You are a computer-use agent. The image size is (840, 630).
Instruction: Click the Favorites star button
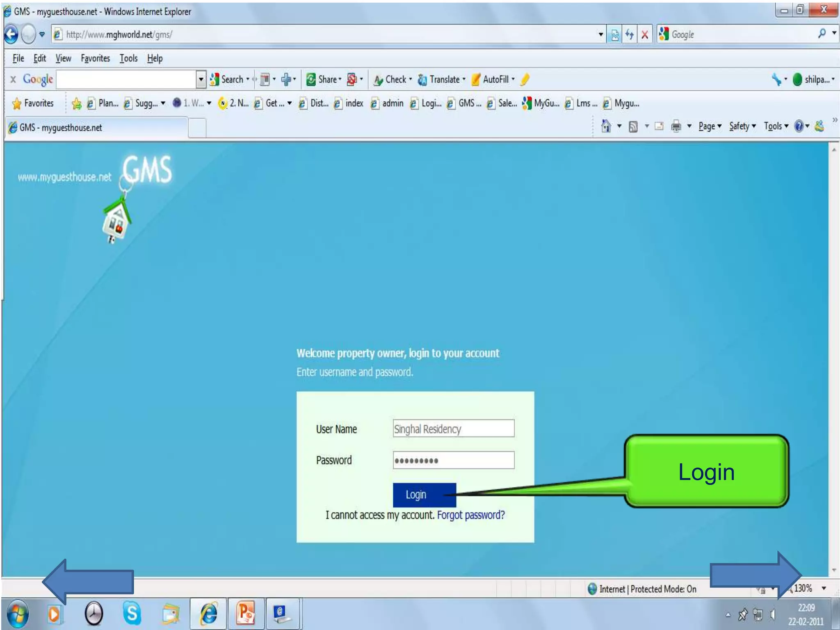coord(33,103)
